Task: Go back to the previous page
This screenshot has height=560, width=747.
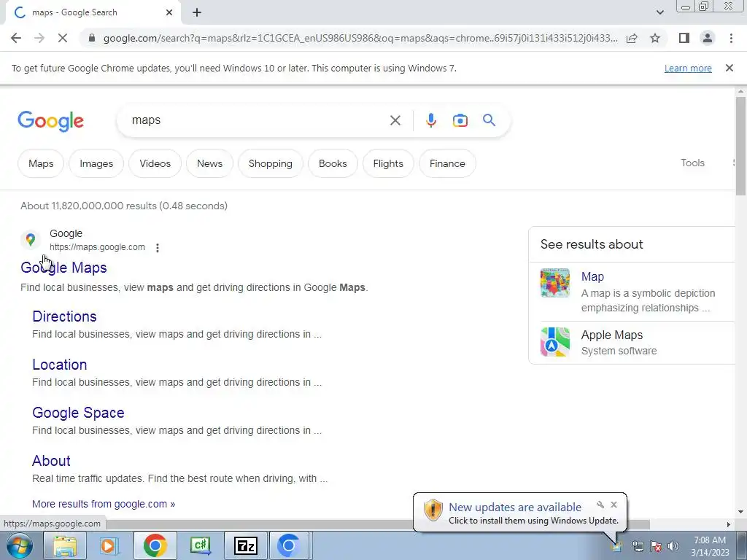Action: pos(16,38)
